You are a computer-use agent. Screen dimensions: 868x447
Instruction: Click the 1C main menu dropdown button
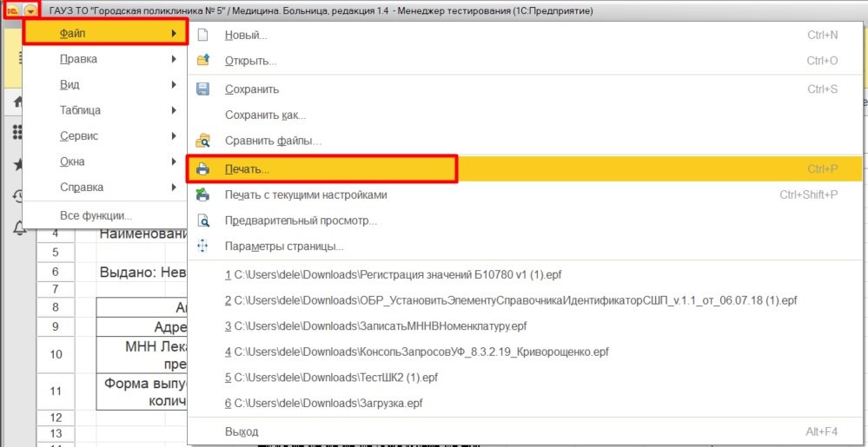[x=30, y=10]
